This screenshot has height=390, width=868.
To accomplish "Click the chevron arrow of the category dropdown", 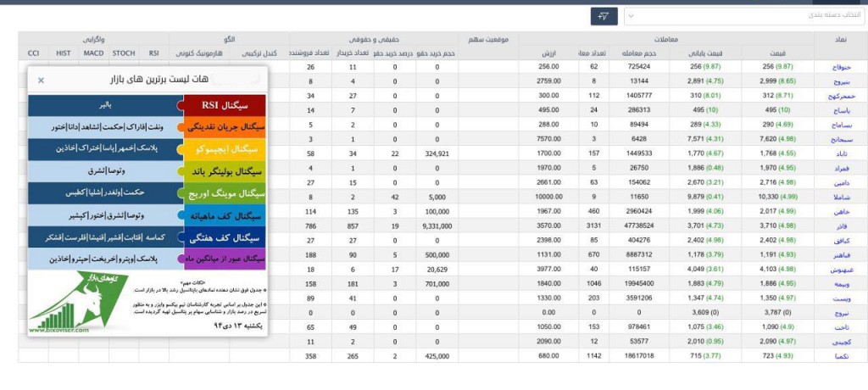I will 631,16.
